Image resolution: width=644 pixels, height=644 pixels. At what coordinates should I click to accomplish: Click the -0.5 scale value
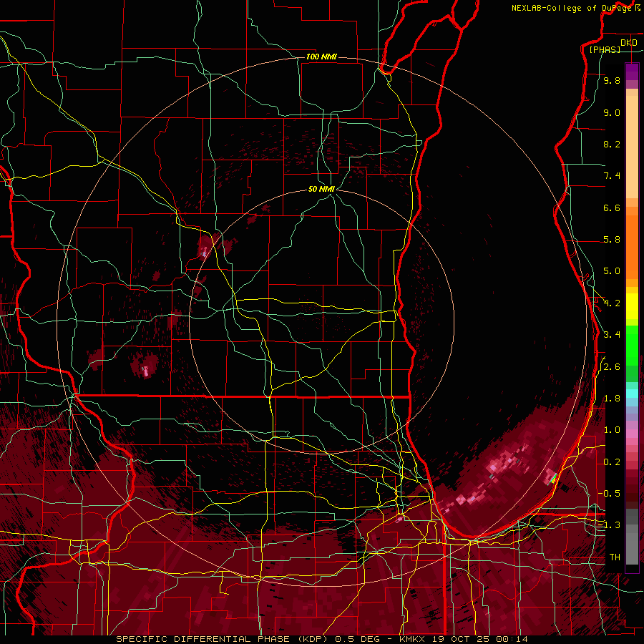tap(610, 493)
